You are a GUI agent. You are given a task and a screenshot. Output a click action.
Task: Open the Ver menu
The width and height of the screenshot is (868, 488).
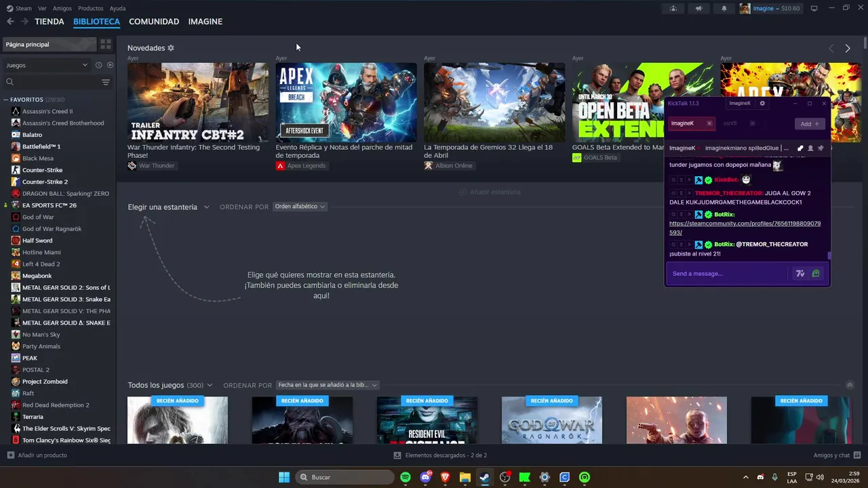tap(42, 8)
